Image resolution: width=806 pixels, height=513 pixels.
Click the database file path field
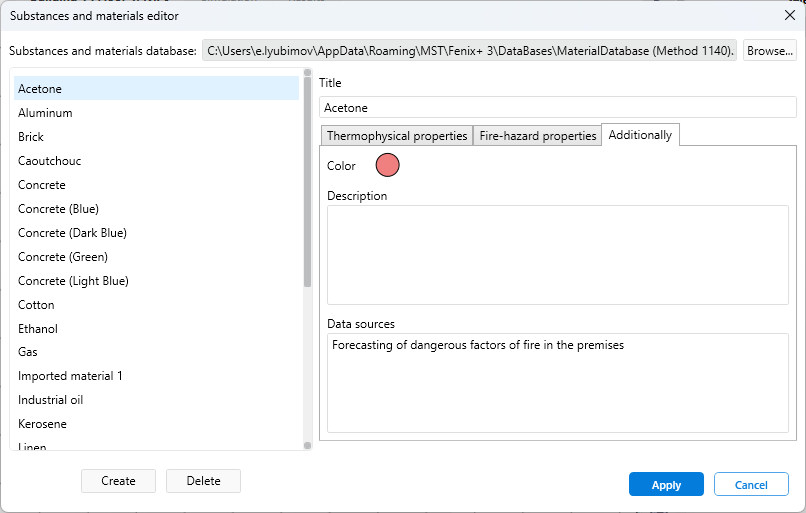(x=470, y=50)
